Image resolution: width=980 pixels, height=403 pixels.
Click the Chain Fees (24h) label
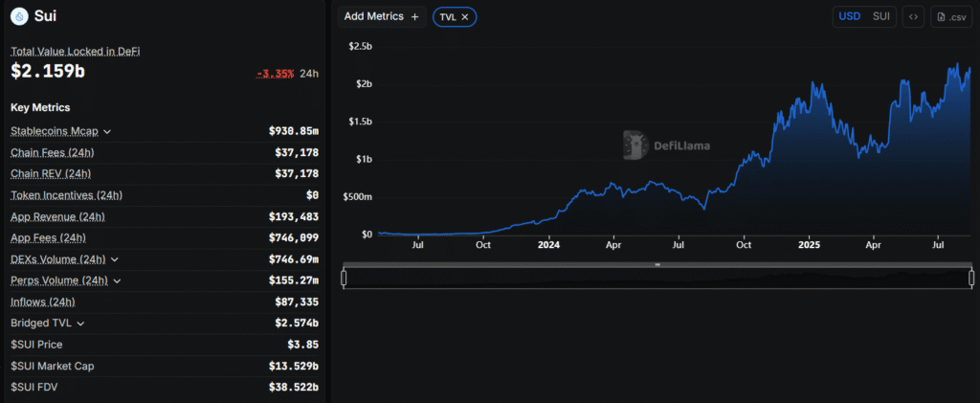53,152
